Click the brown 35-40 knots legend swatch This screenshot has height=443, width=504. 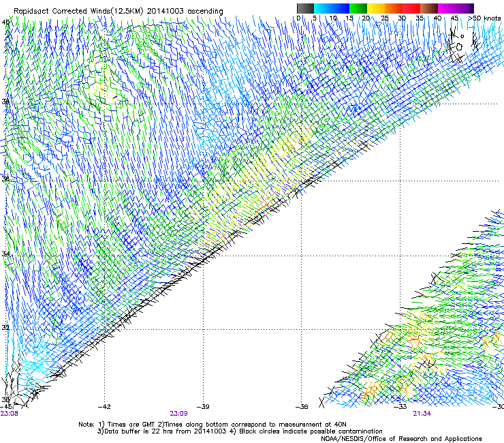429,8
